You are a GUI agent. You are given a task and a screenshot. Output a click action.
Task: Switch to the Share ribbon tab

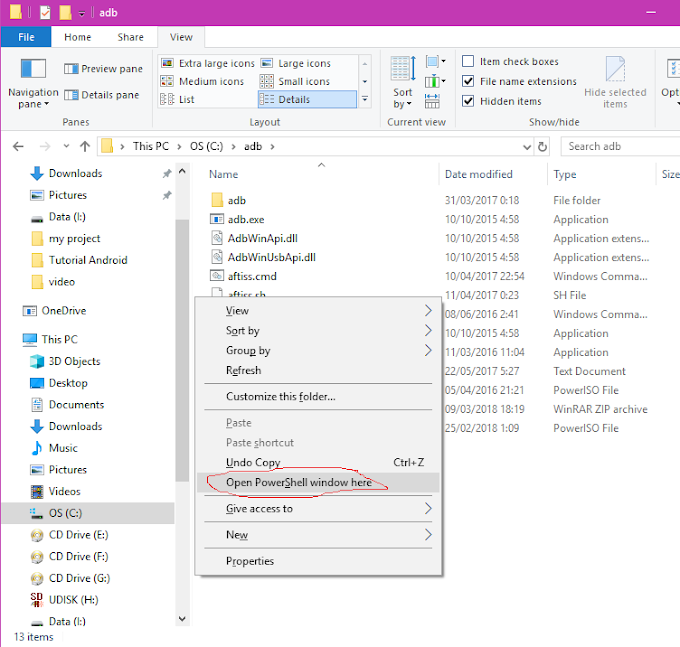131,37
